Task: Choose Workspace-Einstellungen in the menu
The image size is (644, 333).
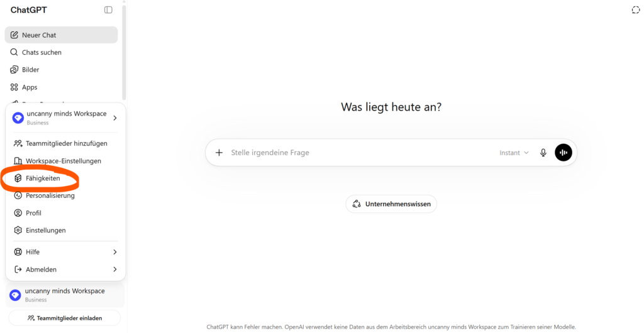Action: coord(63,161)
